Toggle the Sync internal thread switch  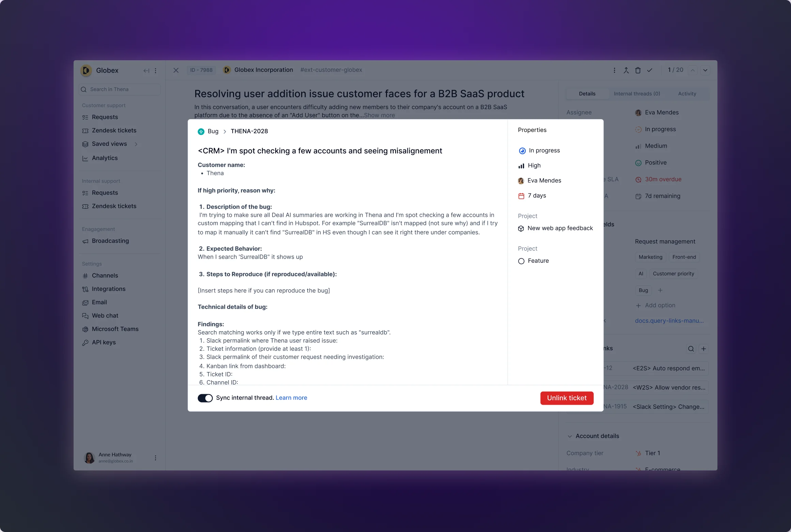tap(205, 398)
